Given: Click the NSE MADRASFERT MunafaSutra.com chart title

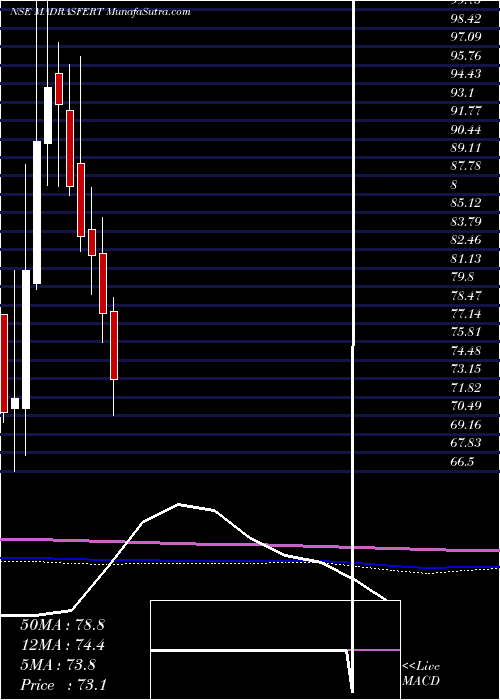Looking at the screenshot, I should (100, 11).
